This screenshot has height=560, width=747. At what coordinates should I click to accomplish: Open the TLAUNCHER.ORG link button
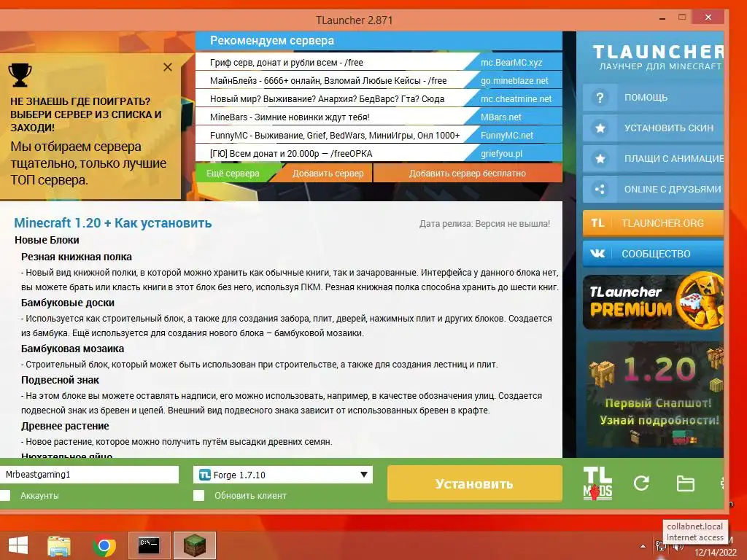click(653, 223)
